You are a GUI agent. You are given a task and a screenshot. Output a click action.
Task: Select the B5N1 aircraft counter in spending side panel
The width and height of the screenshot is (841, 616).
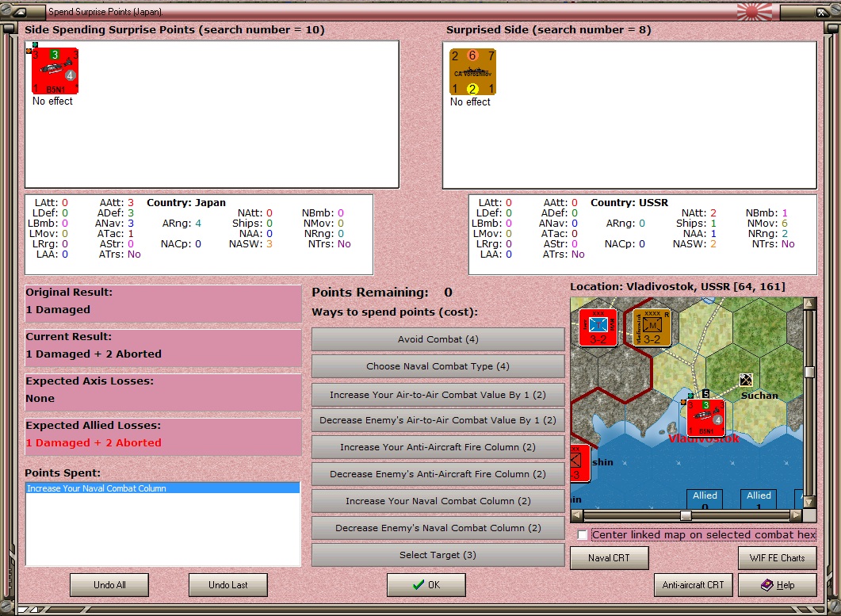(x=55, y=71)
